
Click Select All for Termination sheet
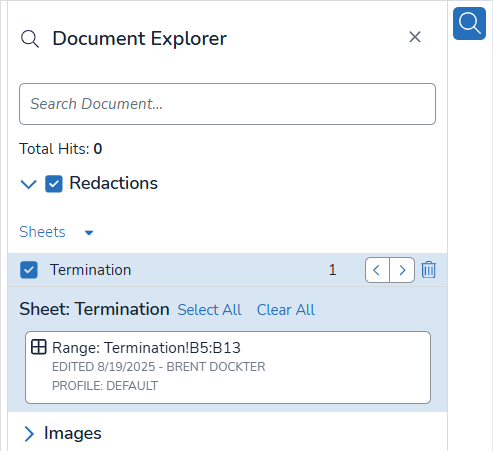pos(209,310)
